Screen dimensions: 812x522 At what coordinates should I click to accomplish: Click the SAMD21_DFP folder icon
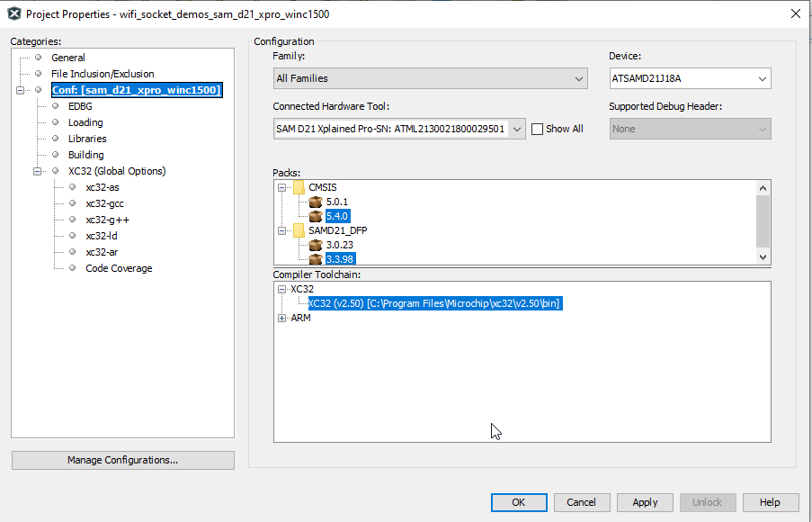click(299, 230)
